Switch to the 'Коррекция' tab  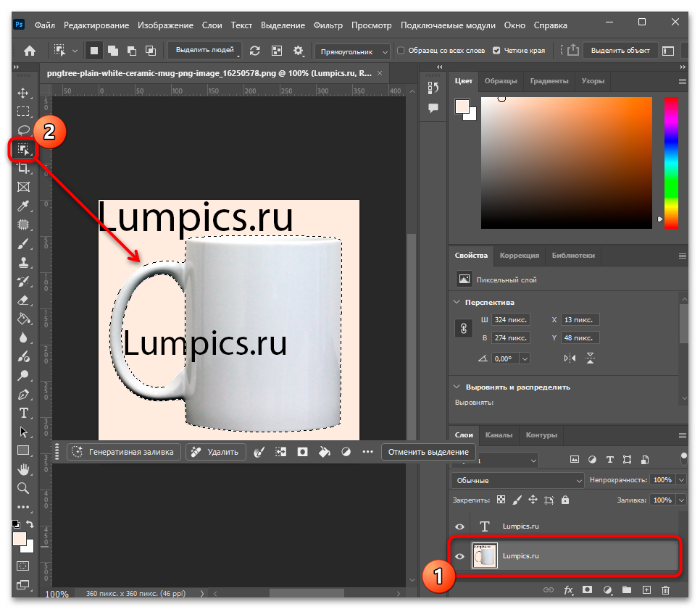tap(519, 255)
